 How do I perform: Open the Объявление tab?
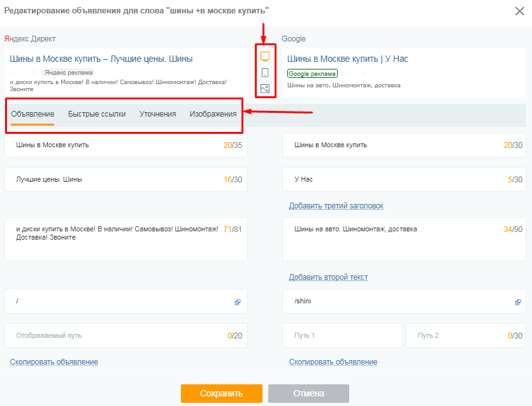(32, 114)
